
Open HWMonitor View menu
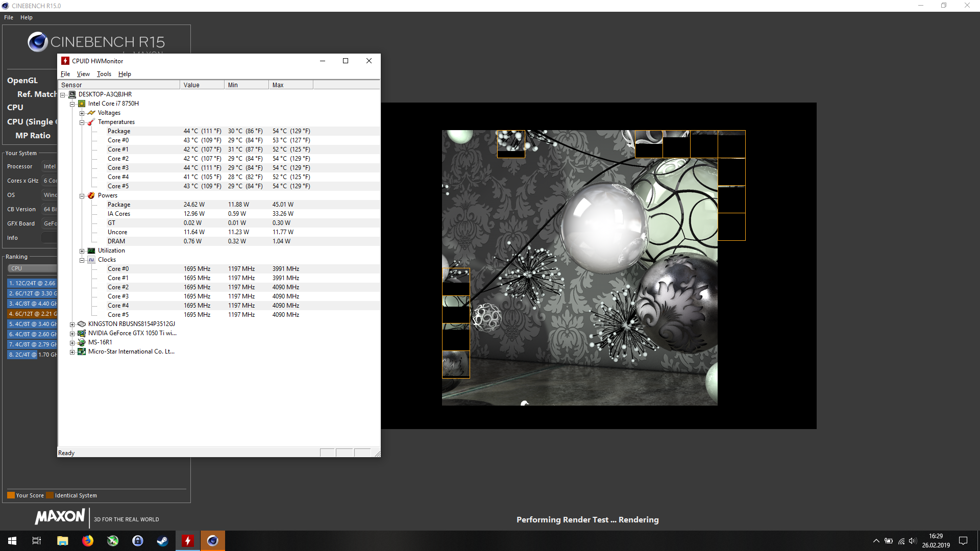(x=83, y=74)
